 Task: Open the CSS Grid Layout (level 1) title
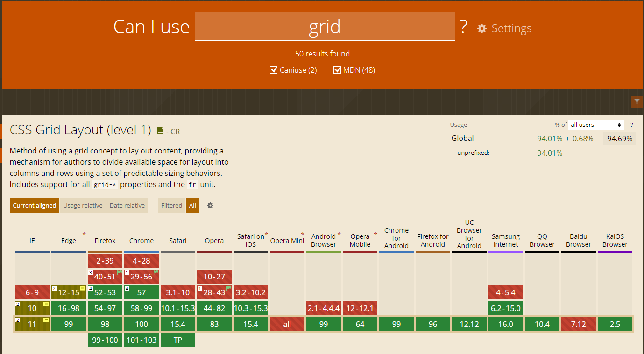[x=80, y=130]
